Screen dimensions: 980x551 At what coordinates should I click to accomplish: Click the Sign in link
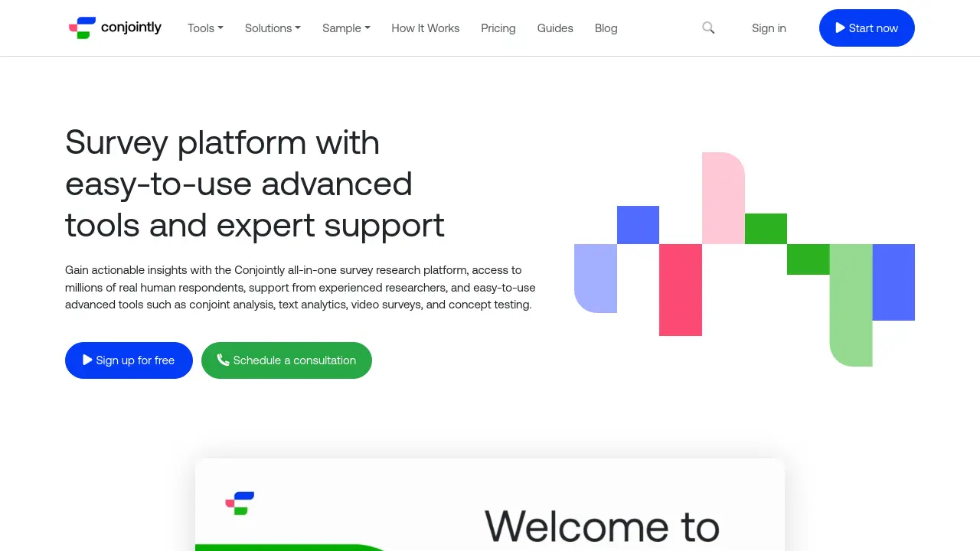pyautogui.click(x=769, y=28)
